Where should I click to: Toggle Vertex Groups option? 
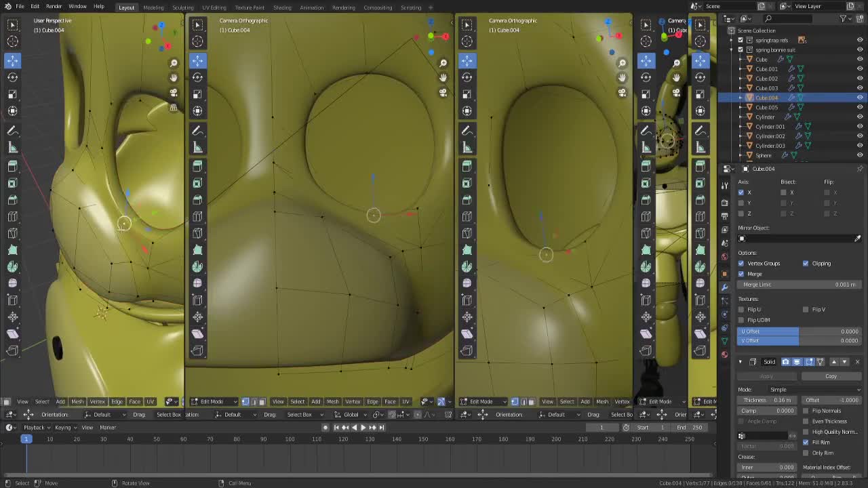point(741,264)
